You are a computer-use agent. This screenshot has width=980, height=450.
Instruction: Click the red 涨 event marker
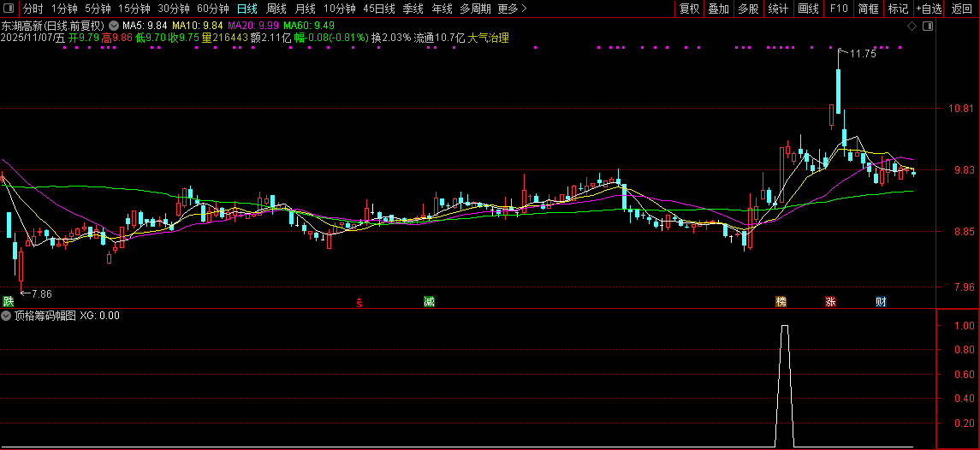coord(830,301)
